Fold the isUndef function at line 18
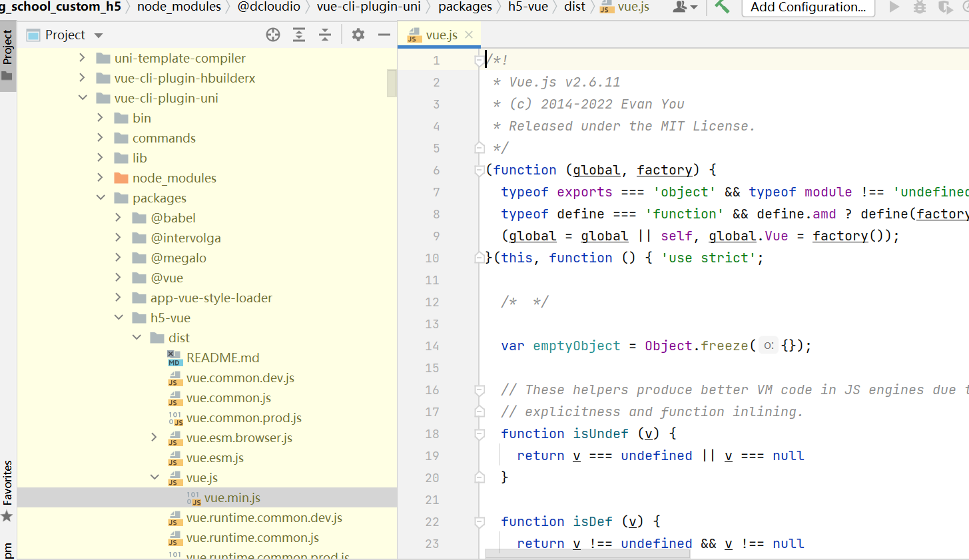969x560 pixels. [480, 434]
